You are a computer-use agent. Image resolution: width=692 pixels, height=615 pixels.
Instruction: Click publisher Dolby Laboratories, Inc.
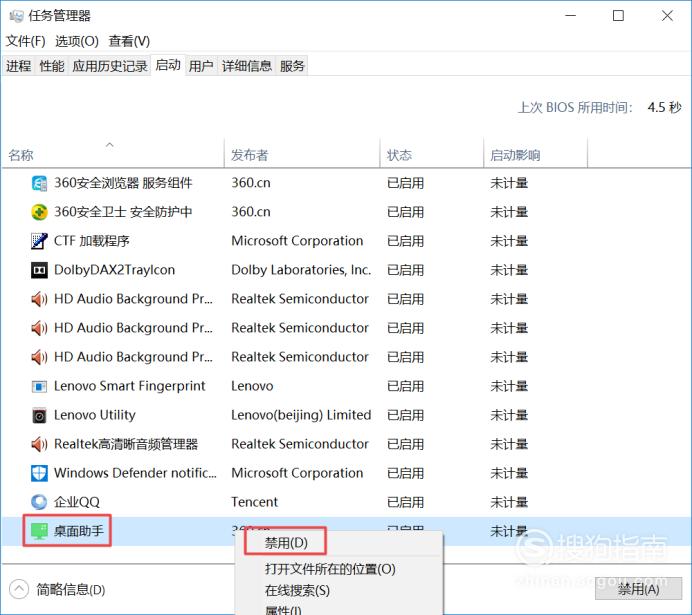(301, 270)
